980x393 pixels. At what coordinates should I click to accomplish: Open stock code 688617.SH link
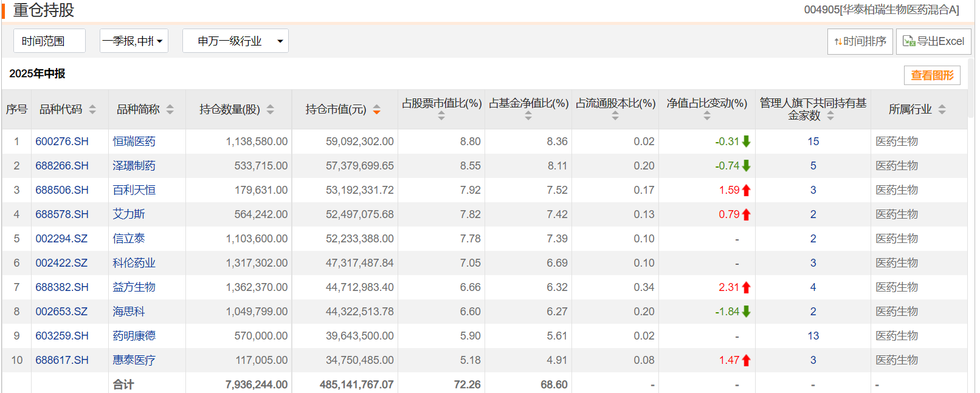[x=62, y=360]
